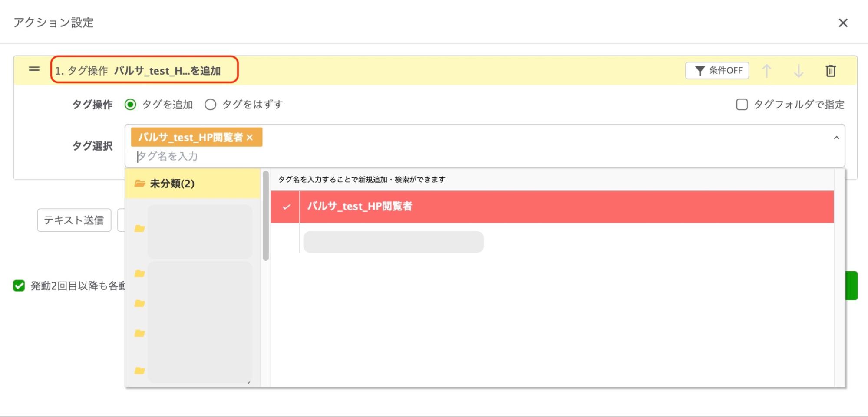The image size is (868, 417).
Task: Collapse the tag selection with the chevron
Action: [x=836, y=138]
